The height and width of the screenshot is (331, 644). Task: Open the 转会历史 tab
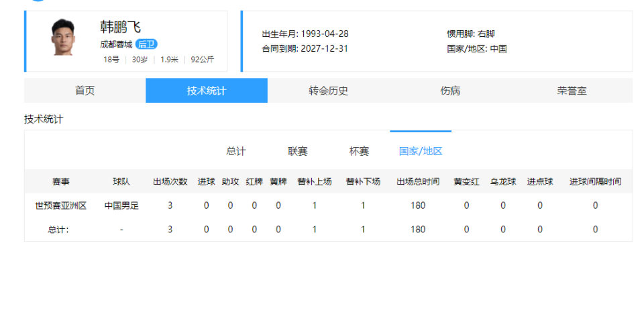[x=328, y=91]
